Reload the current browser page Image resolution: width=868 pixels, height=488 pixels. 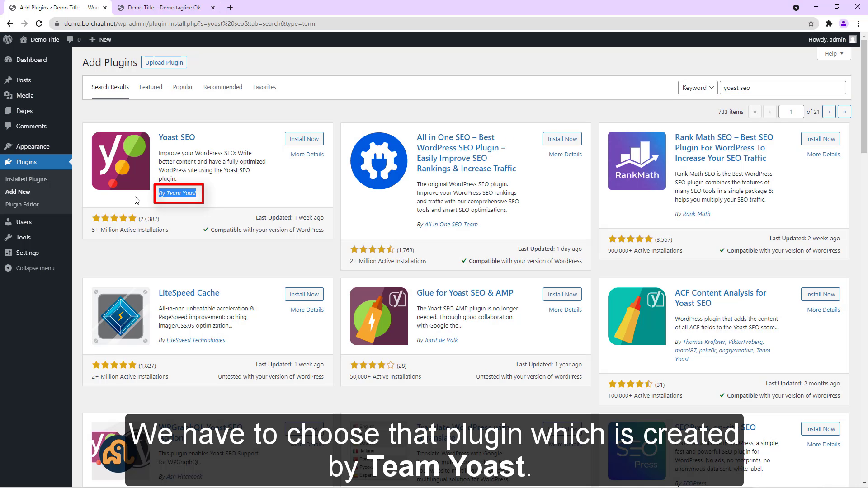tap(39, 23)
